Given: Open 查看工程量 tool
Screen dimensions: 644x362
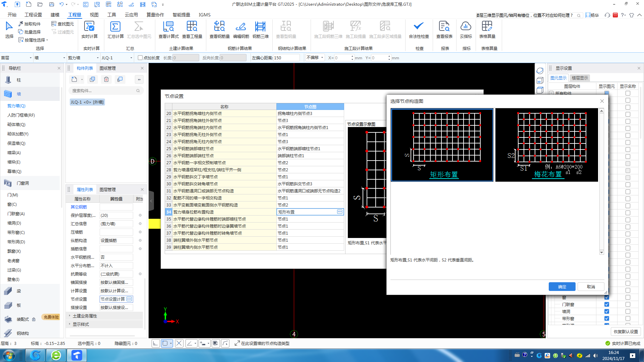Looking at the screenshot, I should pyautogui.click(x=192, y=29).
